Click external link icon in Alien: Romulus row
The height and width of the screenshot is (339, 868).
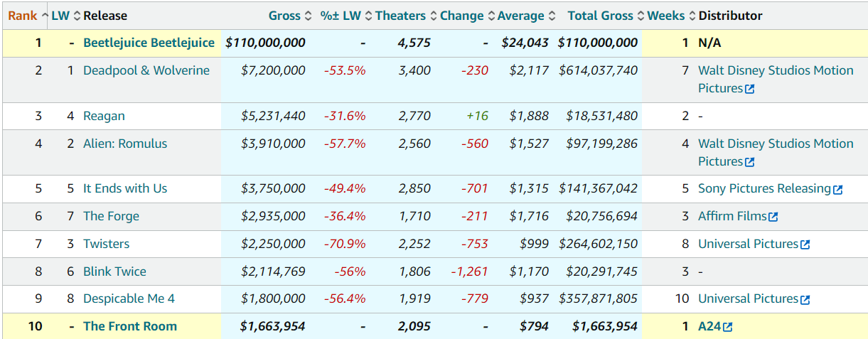749,163
